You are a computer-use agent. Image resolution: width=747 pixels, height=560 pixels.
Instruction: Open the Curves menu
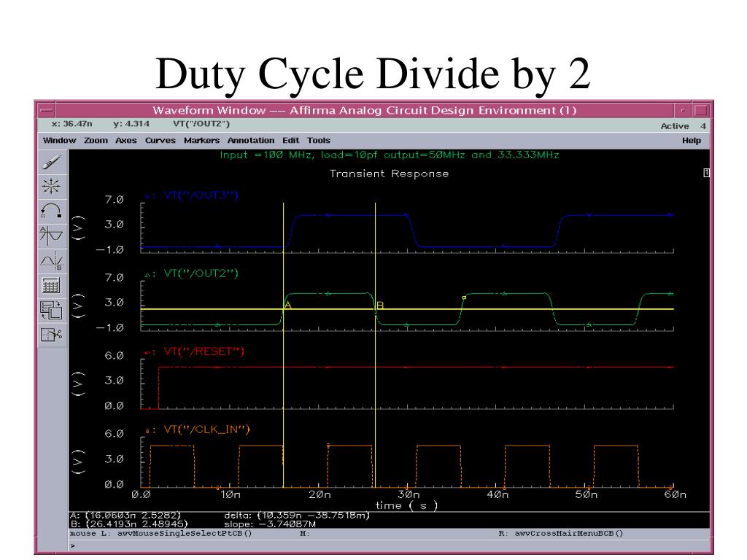point(160,141)
